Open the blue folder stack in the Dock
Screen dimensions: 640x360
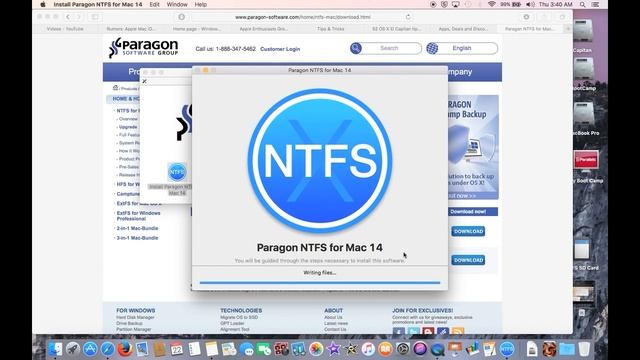(x=567, y=349)
